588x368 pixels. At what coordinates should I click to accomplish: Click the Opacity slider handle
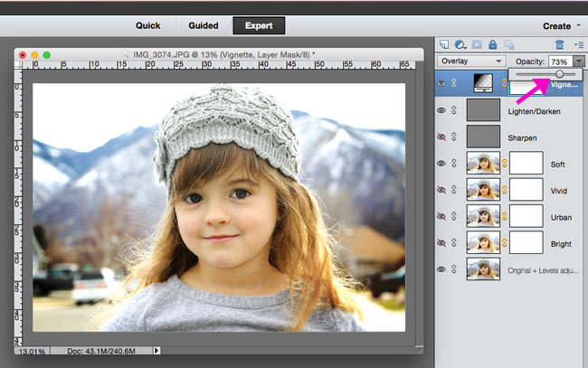pyautogui.click(x=559, y=74)
